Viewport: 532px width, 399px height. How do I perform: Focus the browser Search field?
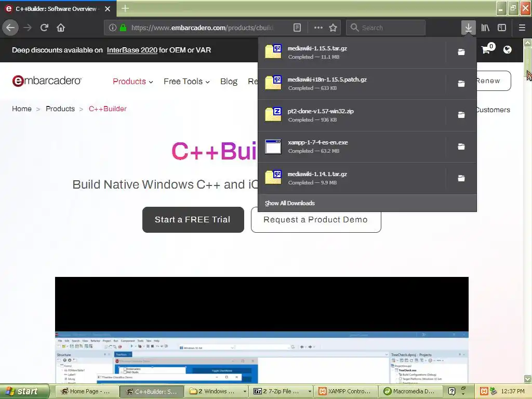(x=386, y=28)
